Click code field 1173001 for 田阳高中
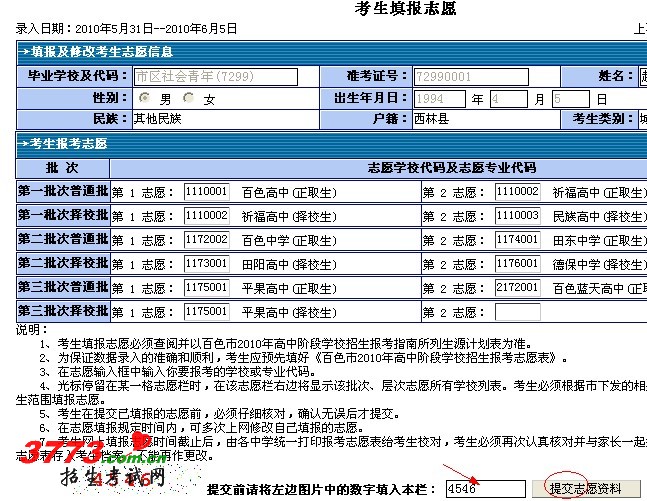This screenshot has height=501, width=647. coord(207,263)
